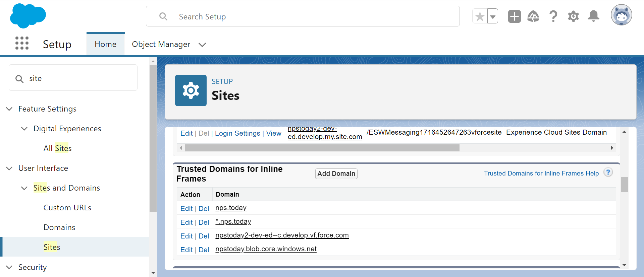Click the Quick Find box containing 'site'

click(x=73, y=78)
